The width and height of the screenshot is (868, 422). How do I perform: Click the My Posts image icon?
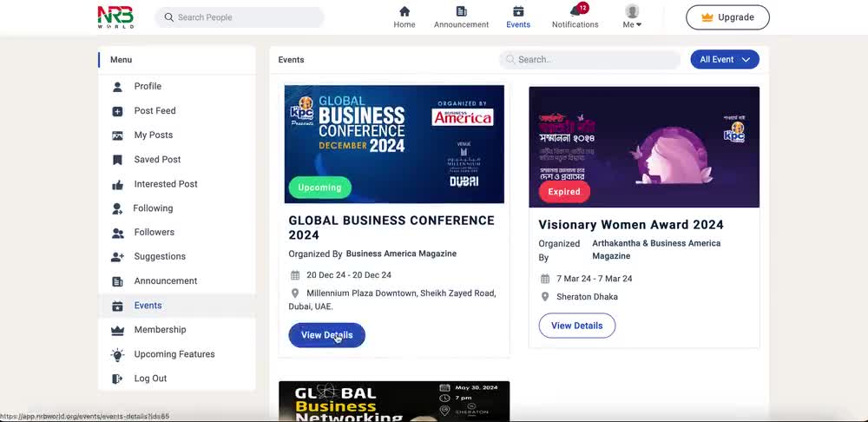tap(117, 135)
